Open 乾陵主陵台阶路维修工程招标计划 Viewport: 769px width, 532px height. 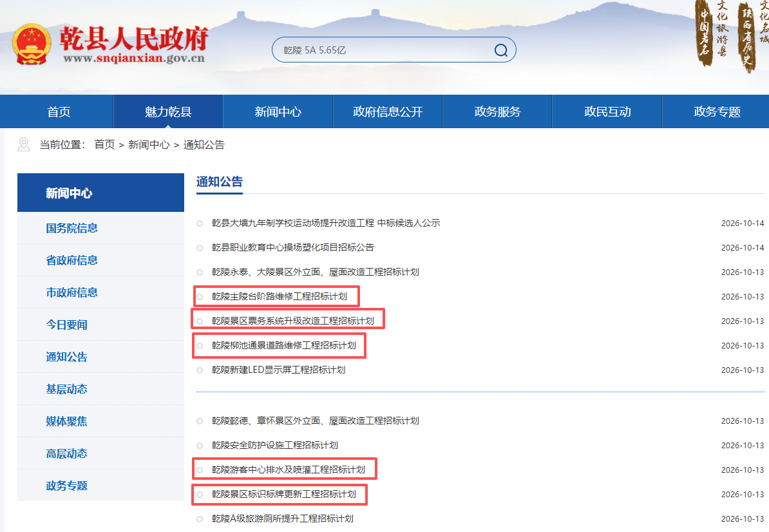click(x=279, y=296)
